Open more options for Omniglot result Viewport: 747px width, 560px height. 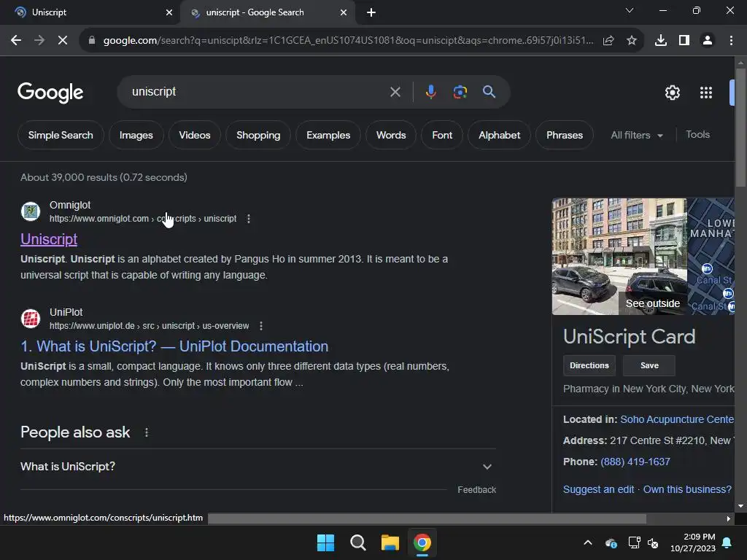tap(249, 219)
